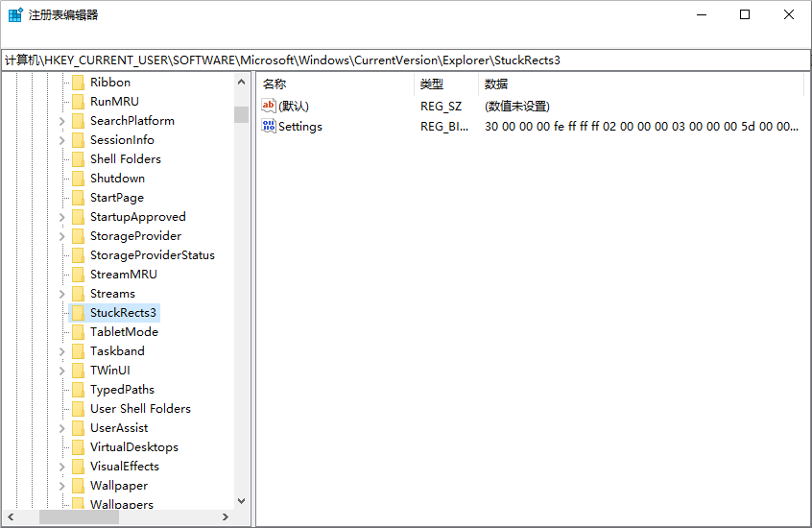Sort values by the 名称 column header

pos(334,84)
